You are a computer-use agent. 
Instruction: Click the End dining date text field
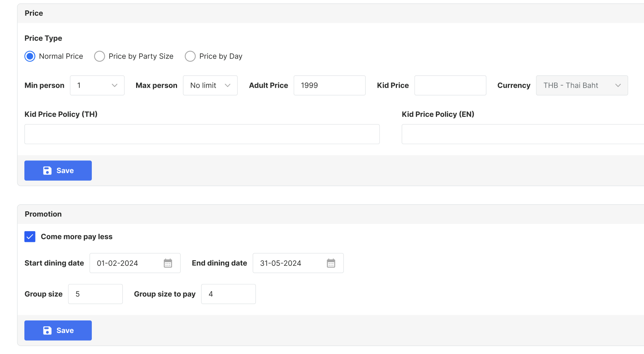tap(288, 263)
